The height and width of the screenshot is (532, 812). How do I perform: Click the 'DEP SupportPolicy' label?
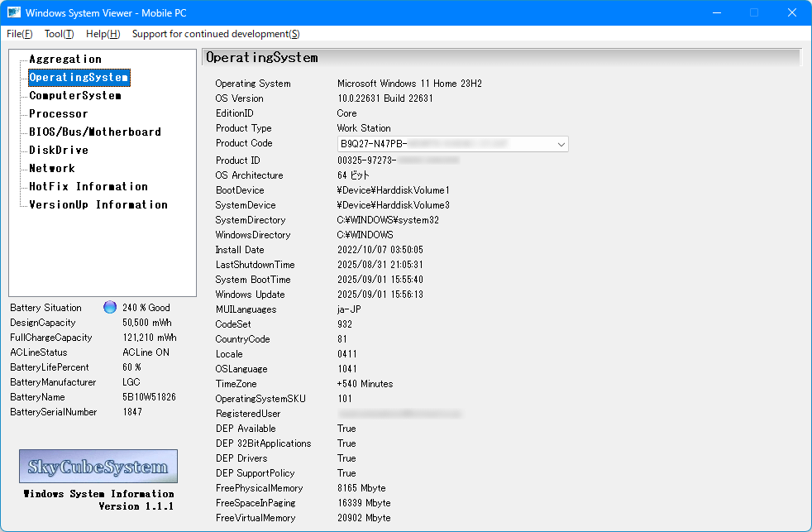pos(255,473)
